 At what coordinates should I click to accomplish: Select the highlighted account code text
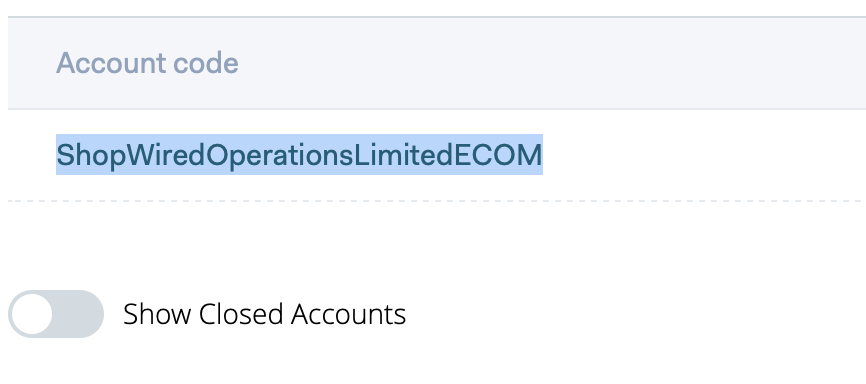click(299, 155)
